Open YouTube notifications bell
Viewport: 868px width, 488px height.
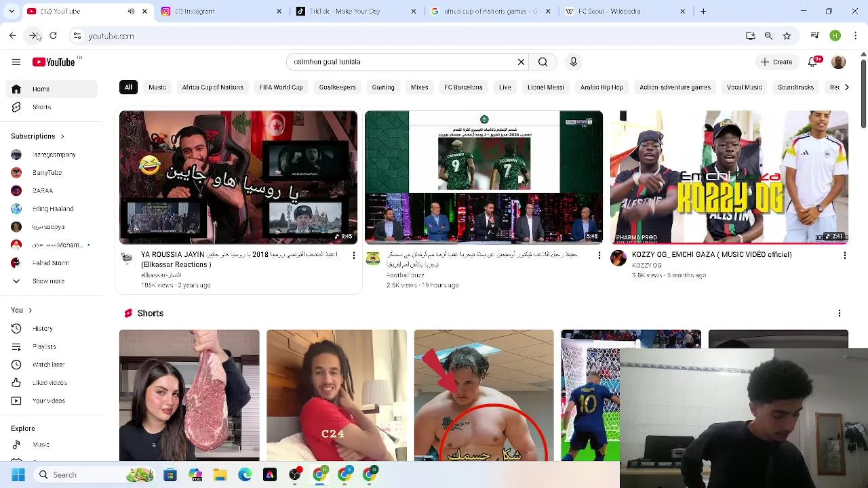813,62
